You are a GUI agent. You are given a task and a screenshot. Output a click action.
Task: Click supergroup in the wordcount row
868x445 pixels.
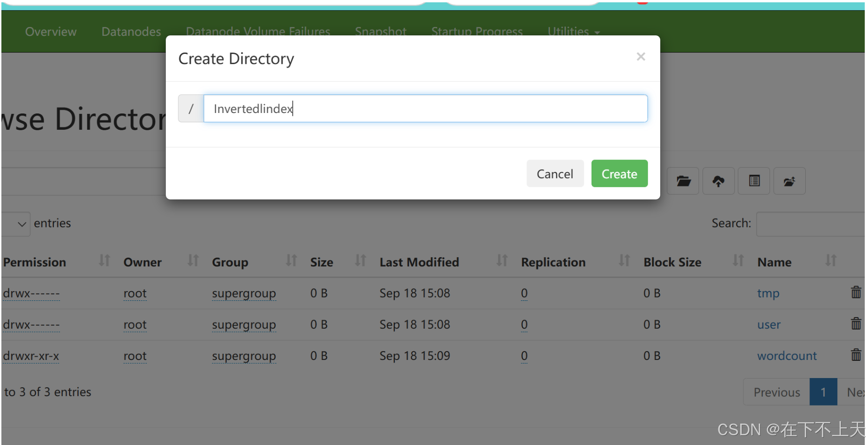tap(244, 356)
